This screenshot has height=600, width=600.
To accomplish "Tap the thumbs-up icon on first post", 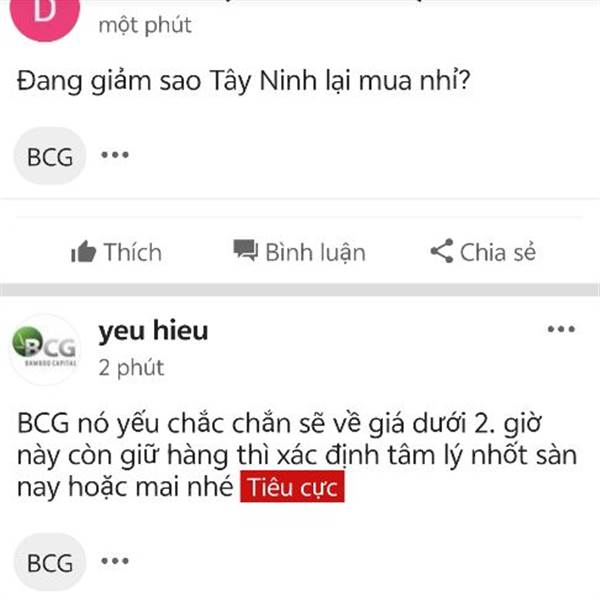I will pos(83,252).
